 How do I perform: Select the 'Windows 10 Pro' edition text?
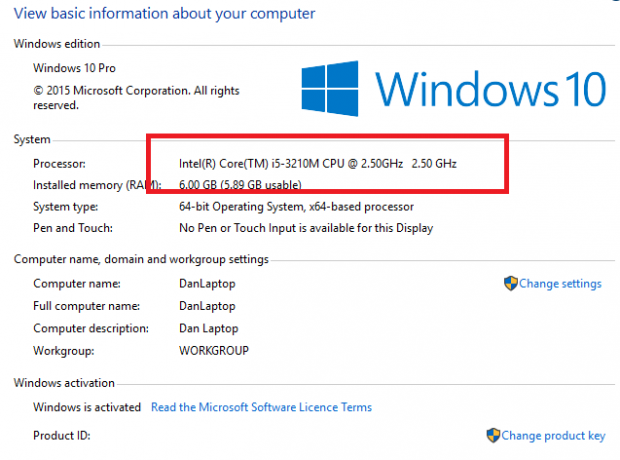point(74,68)
